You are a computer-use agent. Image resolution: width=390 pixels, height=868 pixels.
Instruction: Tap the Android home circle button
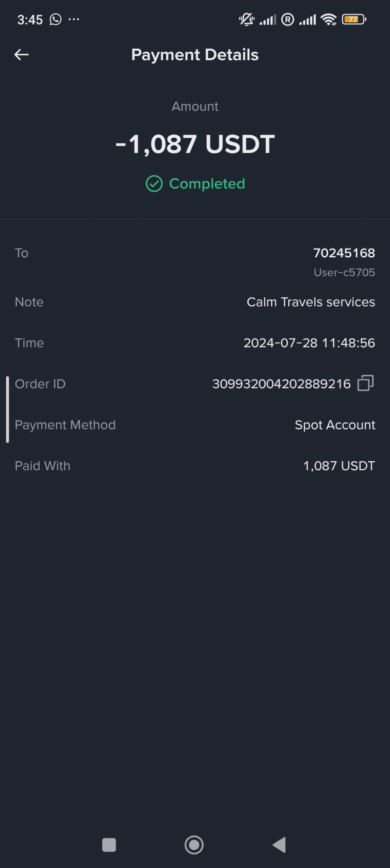point(194,845)
